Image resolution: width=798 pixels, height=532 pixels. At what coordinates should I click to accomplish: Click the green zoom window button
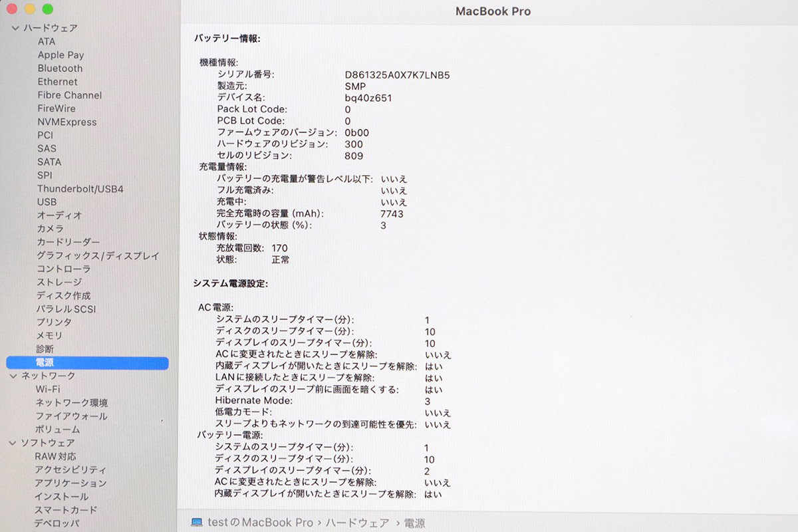(47, 9)
